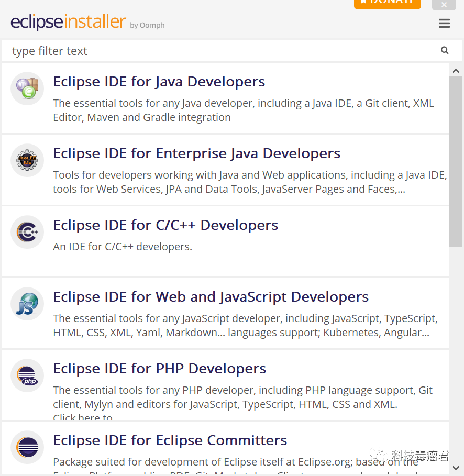
Task: Close the Eclipse installer window
Action: [444, 5]
